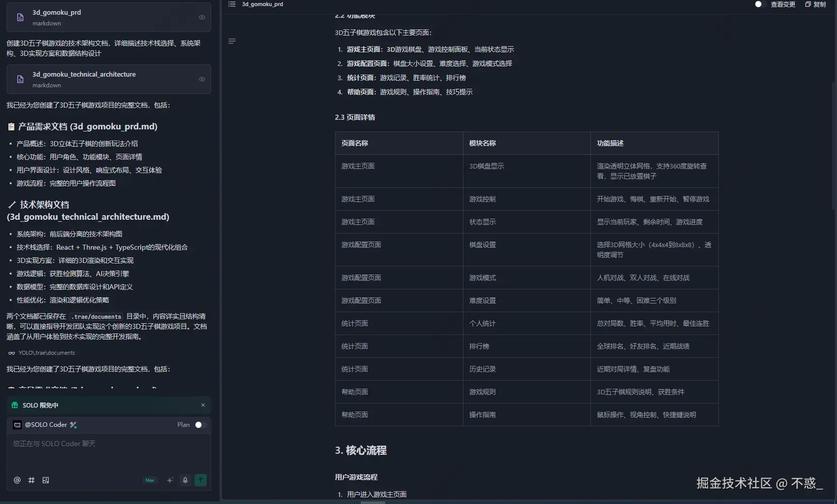The height and width of the screenshot is (504, 837).
Task: Open the YOLO\trae\documents path link
Action: pos(47,353)
